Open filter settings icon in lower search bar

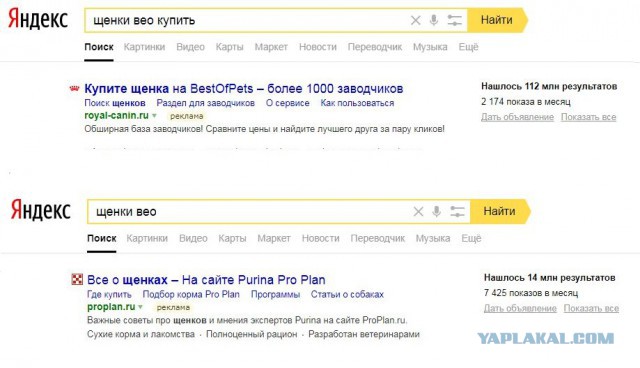(457, 211)
